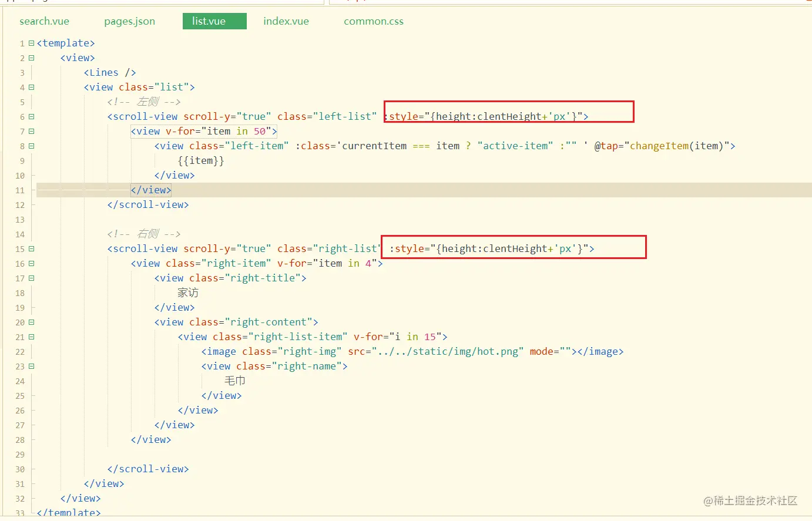Fold the view class="list" block on line 4
The image size is (812, 521).
pos(32,87)
